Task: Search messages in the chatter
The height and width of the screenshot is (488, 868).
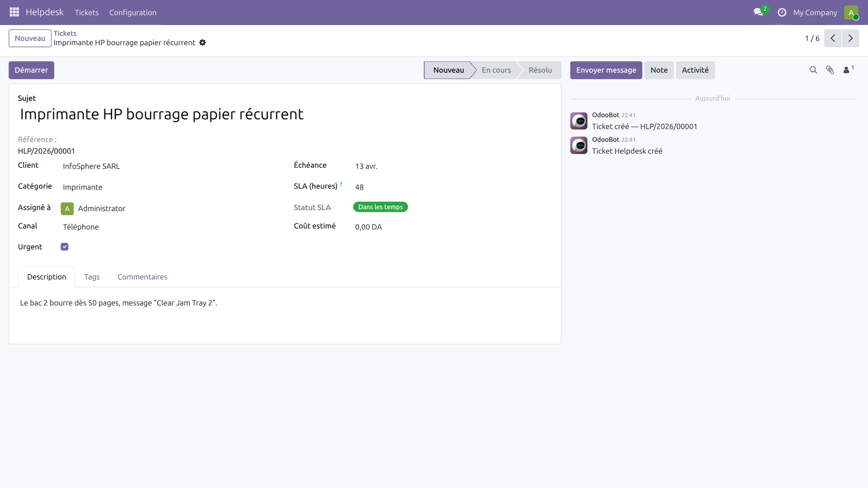Action: (813, 70)
